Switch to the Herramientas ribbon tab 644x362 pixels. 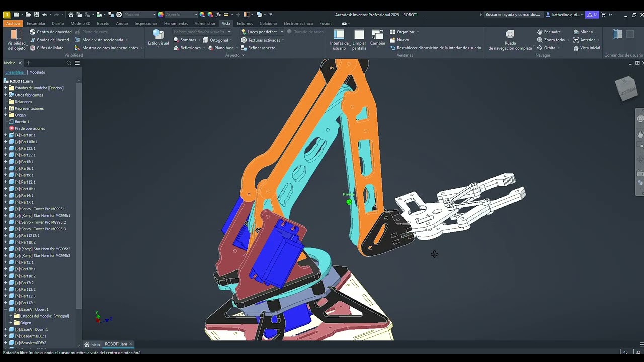coord(176,23)
